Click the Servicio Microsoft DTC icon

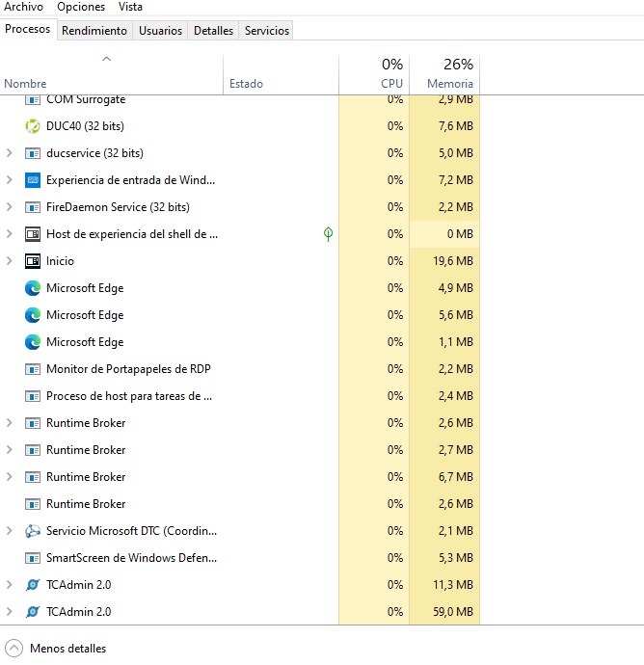[x=33, y=531]
